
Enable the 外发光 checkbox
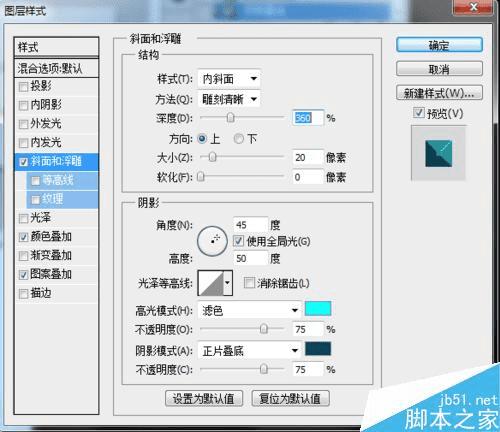point(23,124)
